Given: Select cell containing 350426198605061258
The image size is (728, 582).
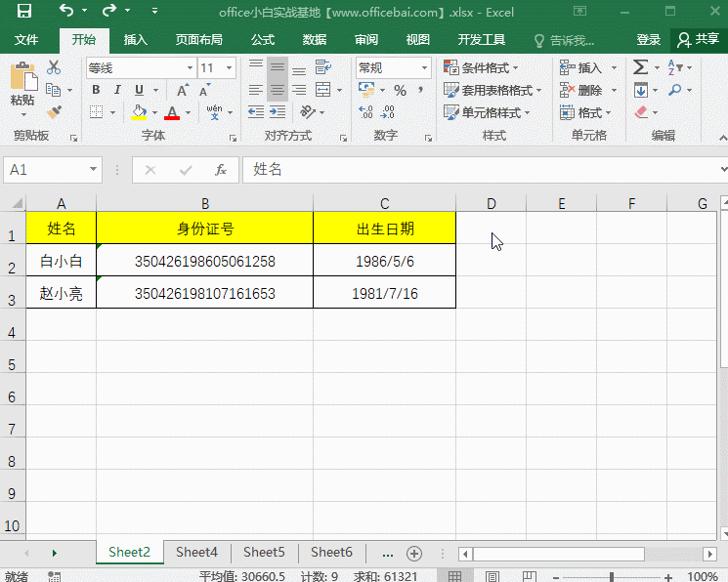Looking at the screenshot, I should (205, 261).
